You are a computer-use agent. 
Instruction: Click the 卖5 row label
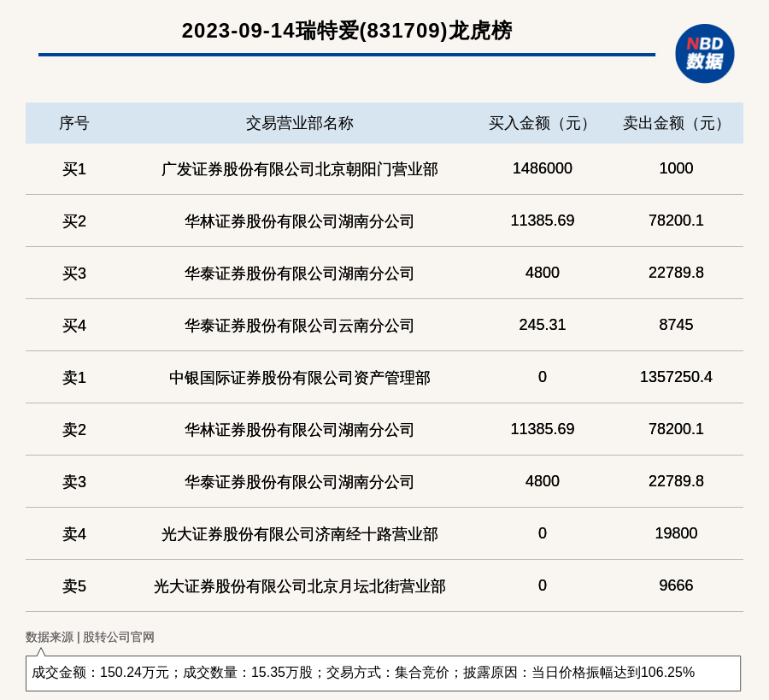(x=74, y=586)
